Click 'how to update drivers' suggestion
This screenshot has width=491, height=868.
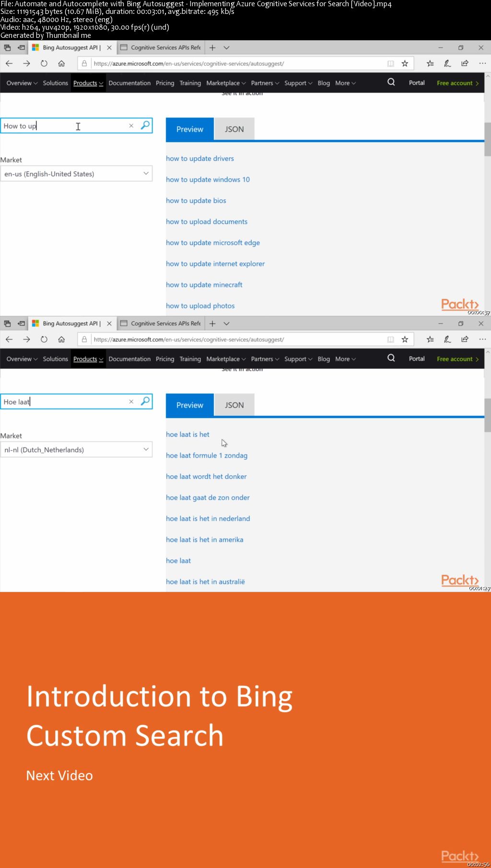point(200,159)
